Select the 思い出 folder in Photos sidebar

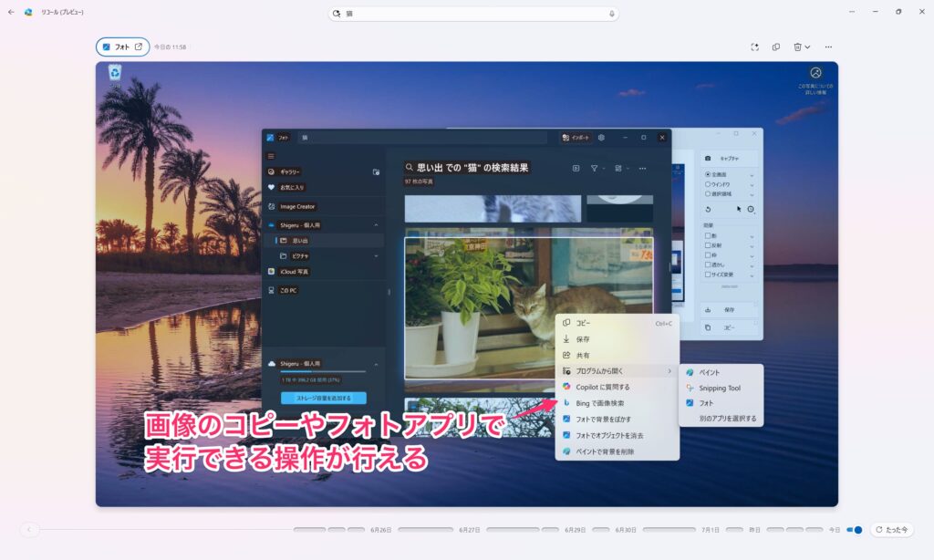300,241
